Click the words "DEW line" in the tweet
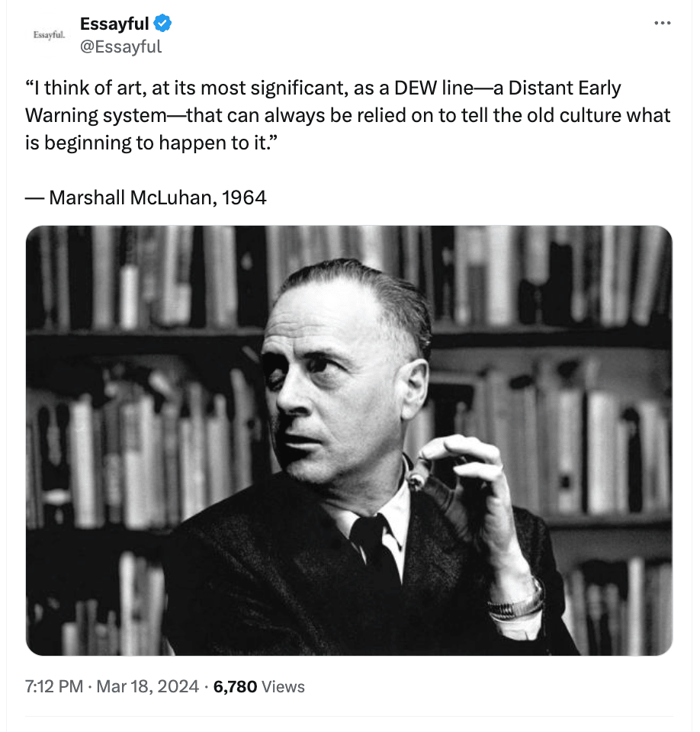 pos(434,88)
